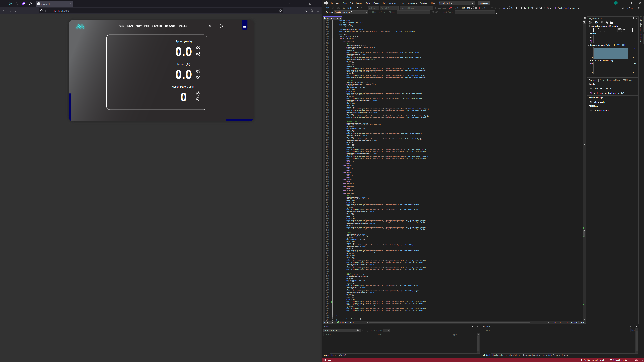644x362 pixels.
Task: Switch to the Immediate Window tab
Action: [551, 355]
